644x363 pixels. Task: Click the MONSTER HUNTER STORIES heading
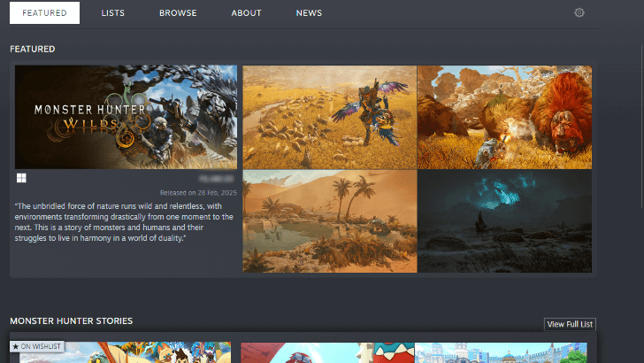(x=72, y=321)
